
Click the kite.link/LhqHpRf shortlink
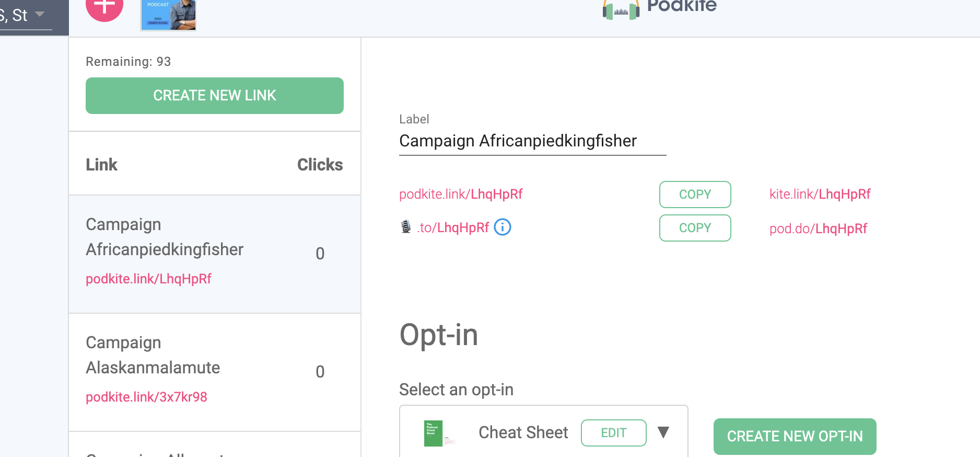pyautogui.click(x=820, y=194)
